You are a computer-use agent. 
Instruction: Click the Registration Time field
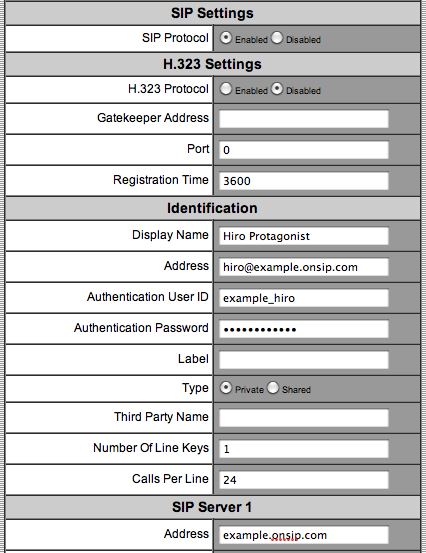point(304,181)
